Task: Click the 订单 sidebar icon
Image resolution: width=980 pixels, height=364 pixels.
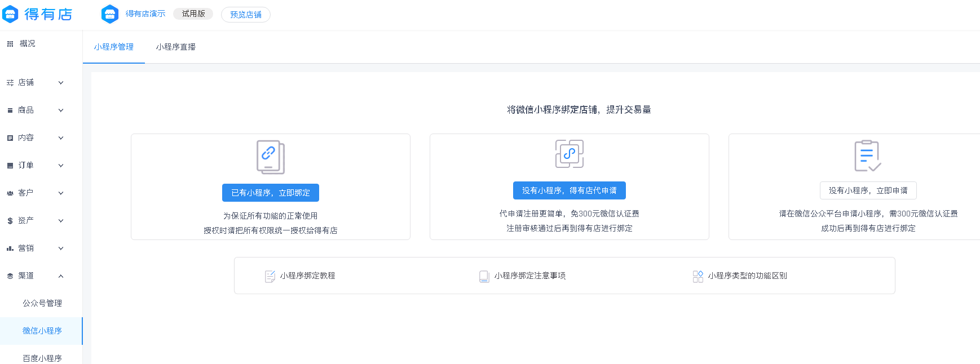Action: click(10, 166)
